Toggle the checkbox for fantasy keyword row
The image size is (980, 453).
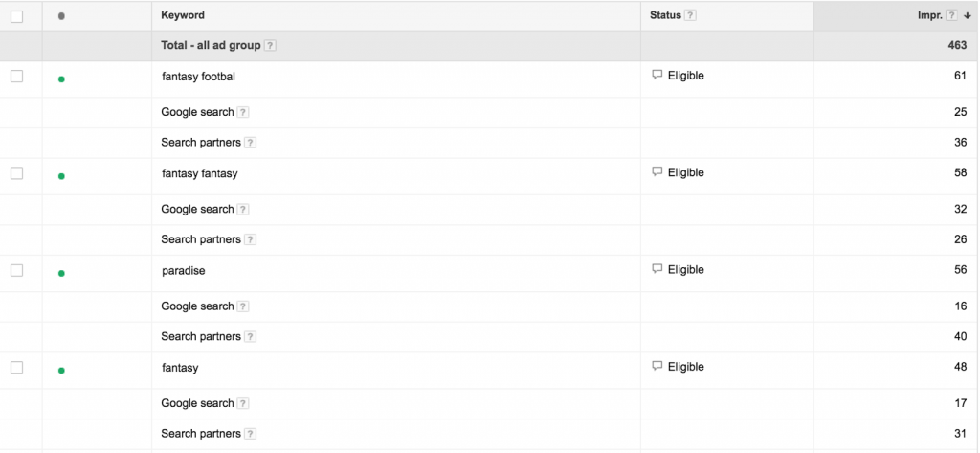[x=16, y=367]
